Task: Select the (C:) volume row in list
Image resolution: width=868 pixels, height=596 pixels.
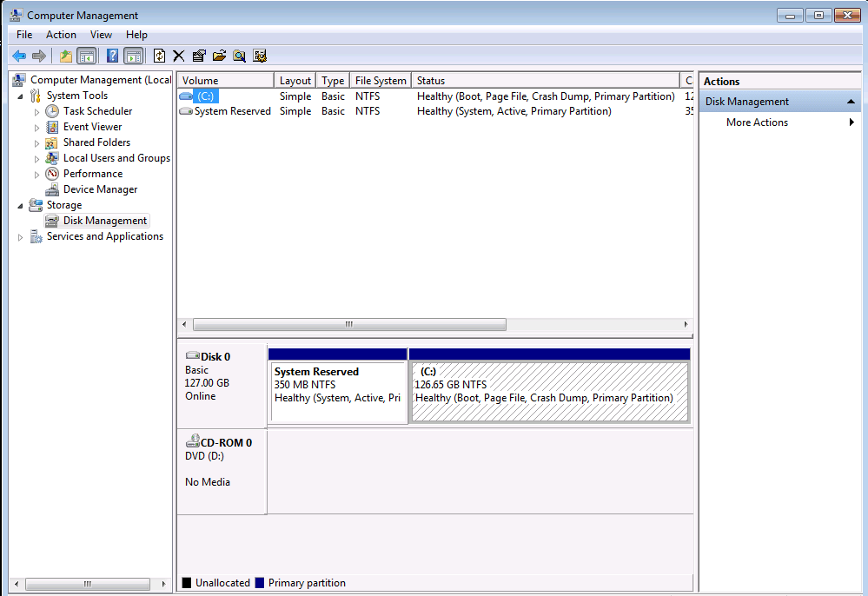Action: click(x=435, y=96)
